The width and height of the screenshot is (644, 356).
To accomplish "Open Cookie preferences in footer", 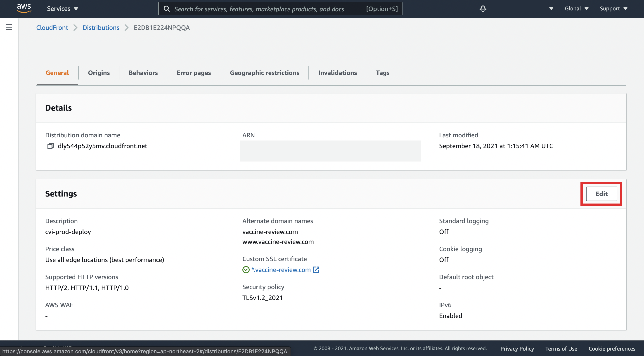I will tap(612, 349).
